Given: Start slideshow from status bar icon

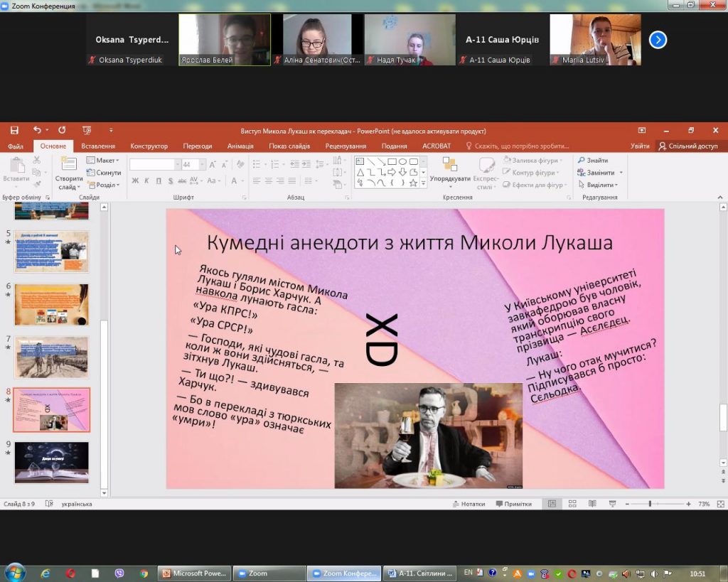Looking at the screenshot, I should pos(612,504).
